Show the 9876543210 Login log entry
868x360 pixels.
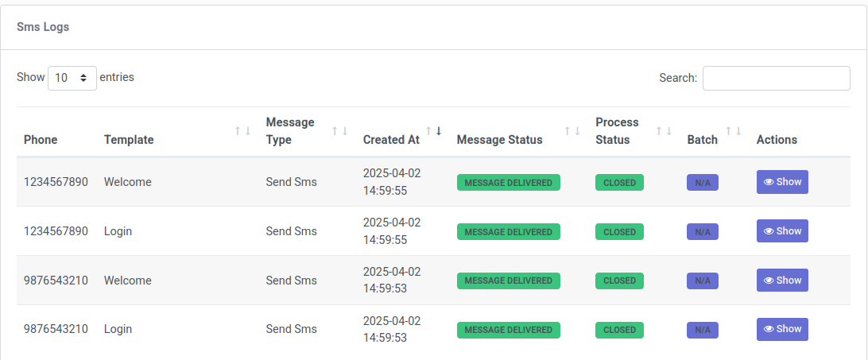pos(782,329)
